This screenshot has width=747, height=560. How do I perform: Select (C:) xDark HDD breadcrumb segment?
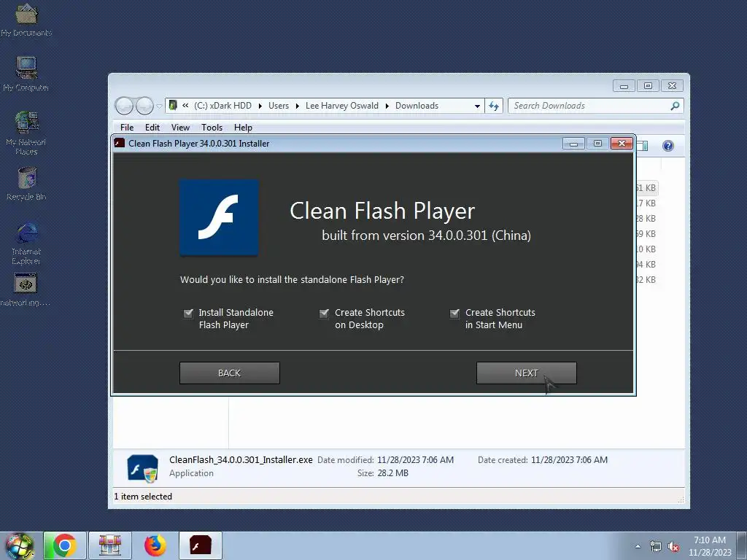[x=222, y=106]
